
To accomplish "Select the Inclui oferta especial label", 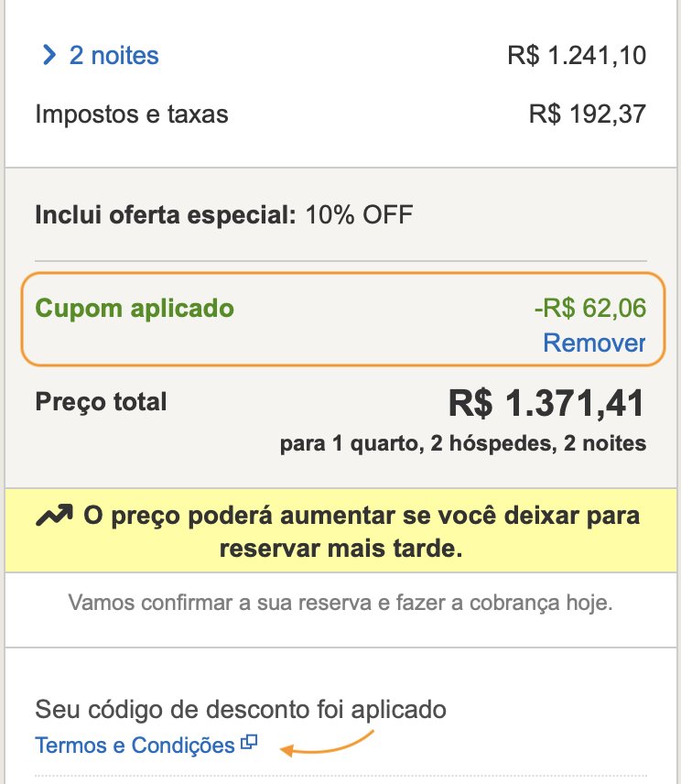I will click(166, 215).
